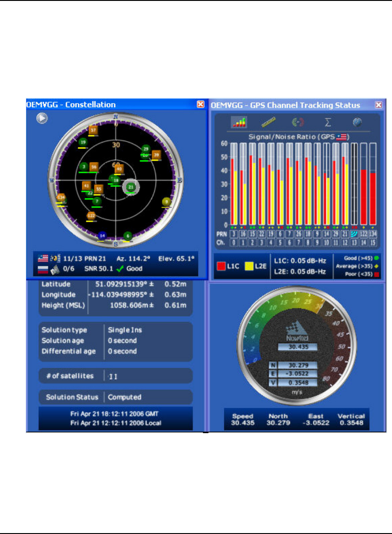Select satellite 57 on the sky plot
Screen dimensions: 392x534
[x=93, y=130]
